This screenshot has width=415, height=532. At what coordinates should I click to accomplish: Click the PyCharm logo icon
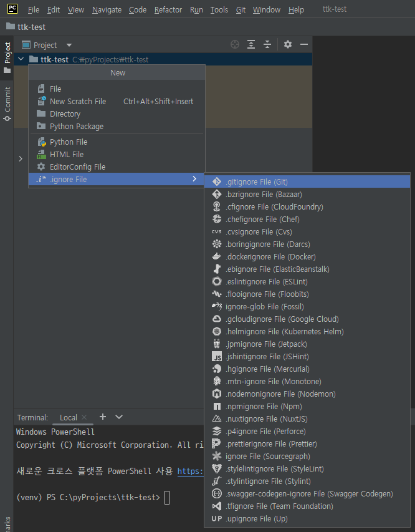click(12, 9)
